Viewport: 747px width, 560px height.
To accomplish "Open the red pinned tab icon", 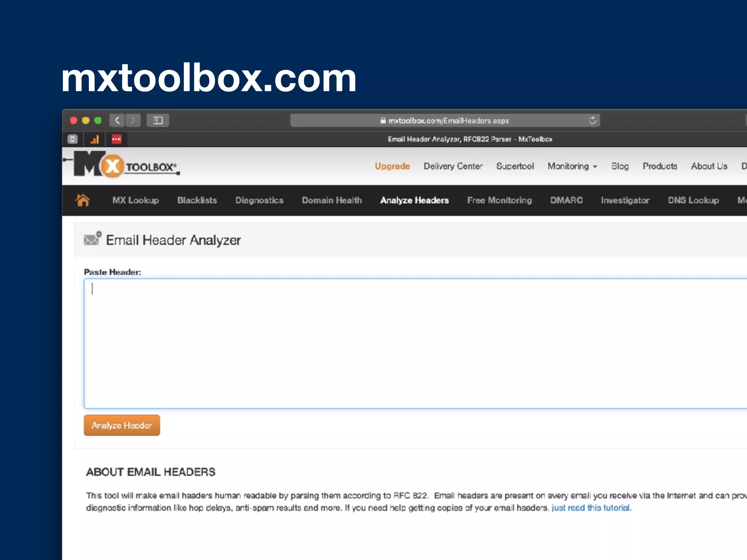I will pyautogui.click(x=116, y=139).
